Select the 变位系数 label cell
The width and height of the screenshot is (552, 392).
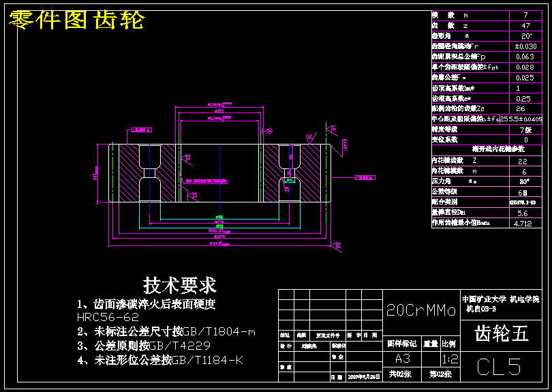(x=470, y=140)
